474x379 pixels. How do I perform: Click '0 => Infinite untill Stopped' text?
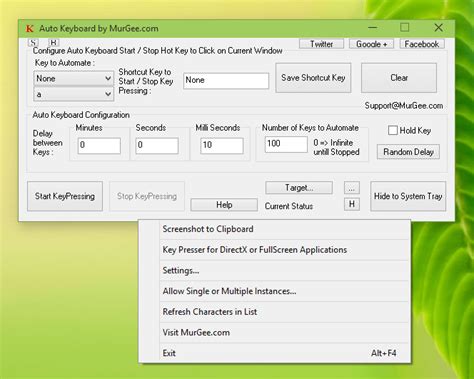coord(336,147)
